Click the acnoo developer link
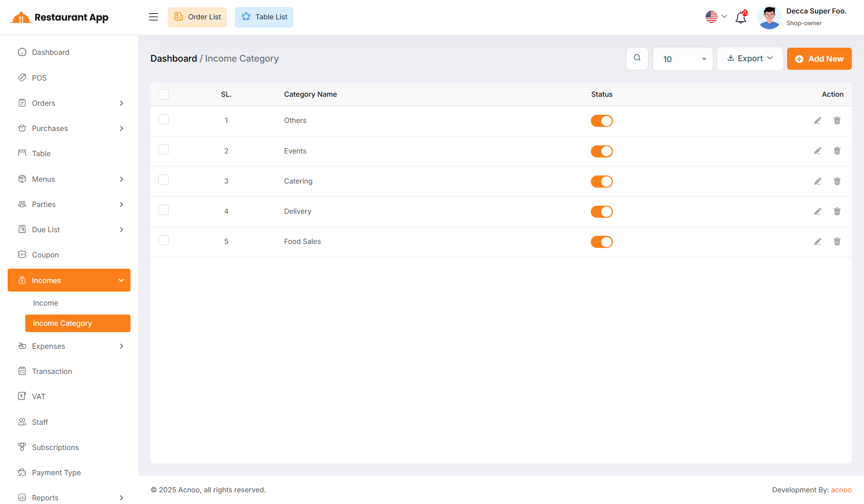864x504 pixels. pos(841,490)
